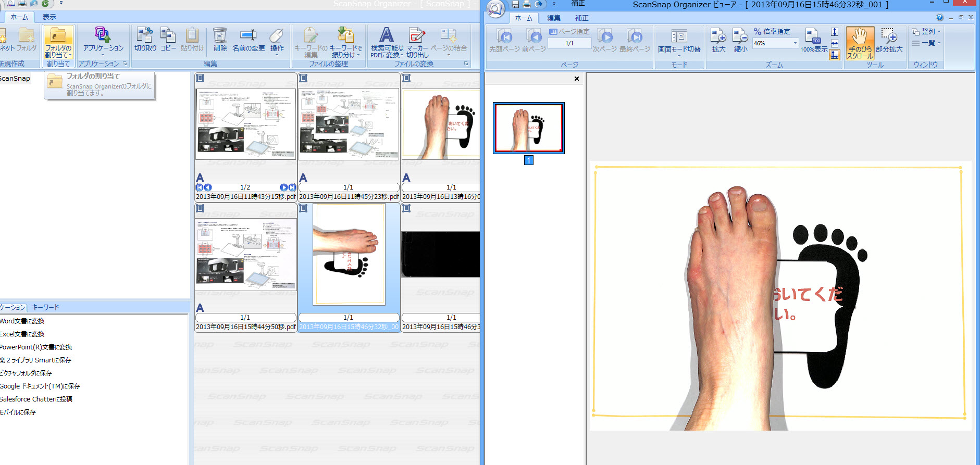
Task: Select the ホーム tab in the Viewer window
Action: (x=524, y=18)
